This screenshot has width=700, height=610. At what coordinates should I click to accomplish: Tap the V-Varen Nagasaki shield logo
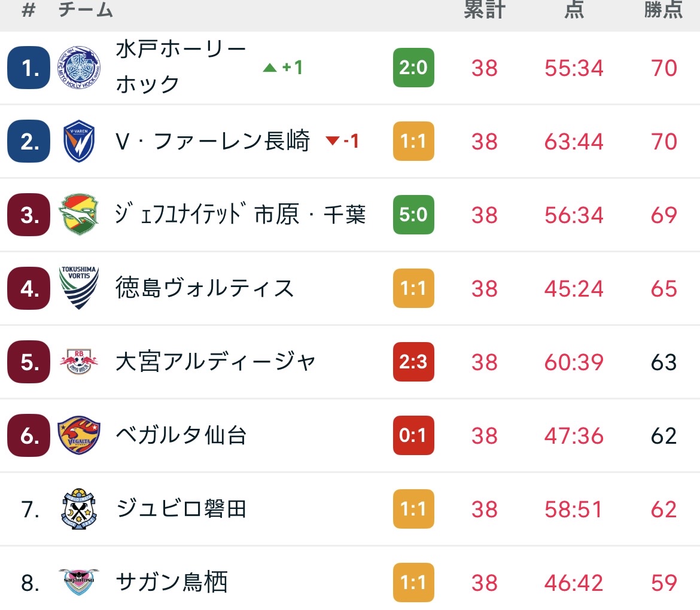coord(79,141)
